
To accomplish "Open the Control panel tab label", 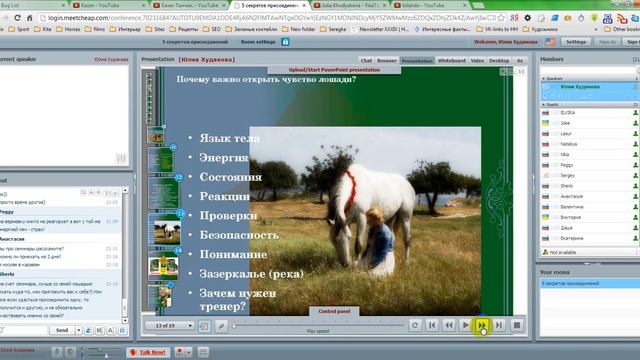I will [x=334, y=311].
